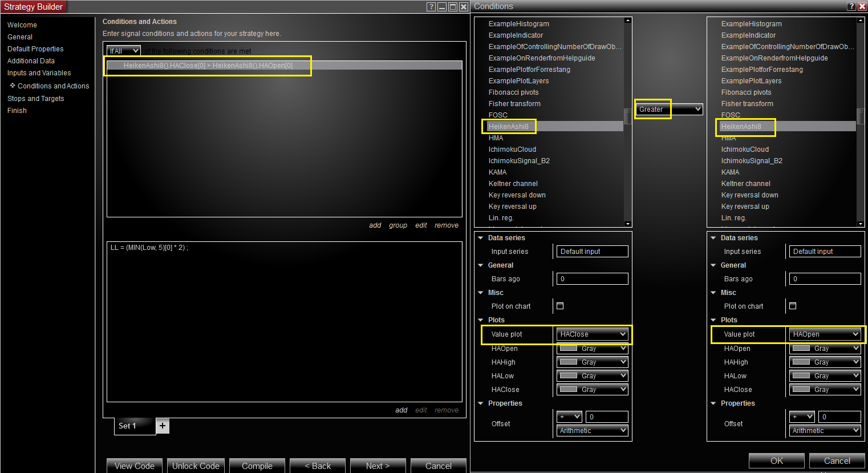
Task: Open the Additional Data step
Action: tap(31, 61)
